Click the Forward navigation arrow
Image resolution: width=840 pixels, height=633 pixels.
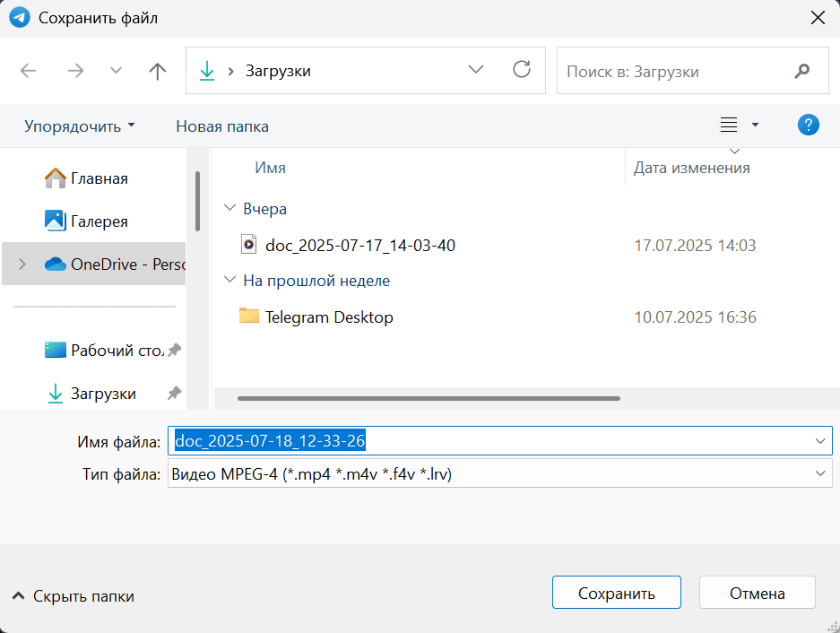pos(75,71)
